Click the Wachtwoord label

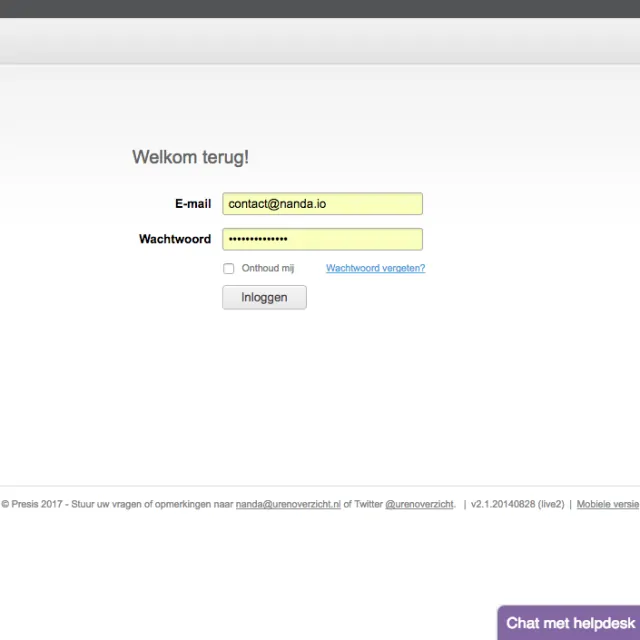pyautogui.click(x=175, y=239)
